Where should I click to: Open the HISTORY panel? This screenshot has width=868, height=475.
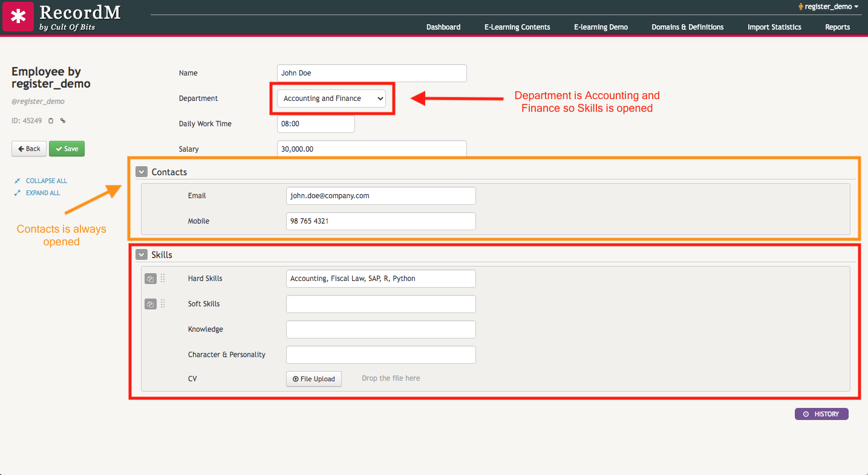click(x=821, y=413)
